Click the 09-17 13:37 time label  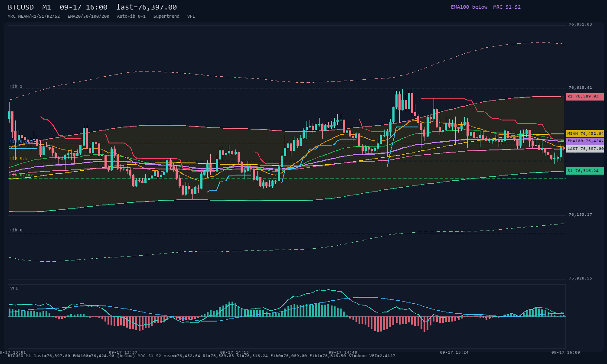click(123, 352)
